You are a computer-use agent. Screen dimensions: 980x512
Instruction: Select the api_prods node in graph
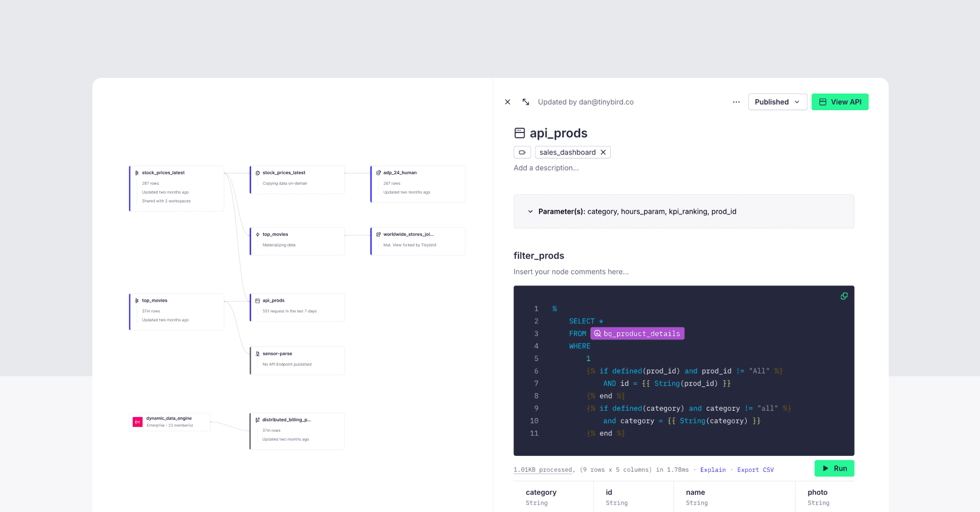[x=297, y=308]
